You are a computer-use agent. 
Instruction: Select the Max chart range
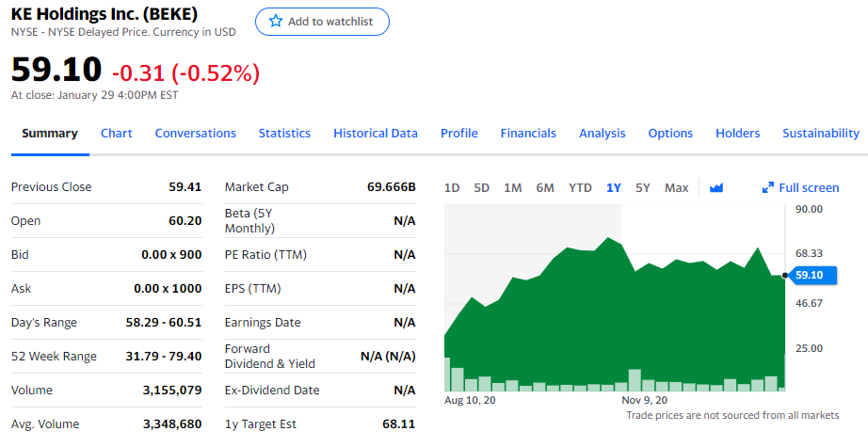click(677, 188)
